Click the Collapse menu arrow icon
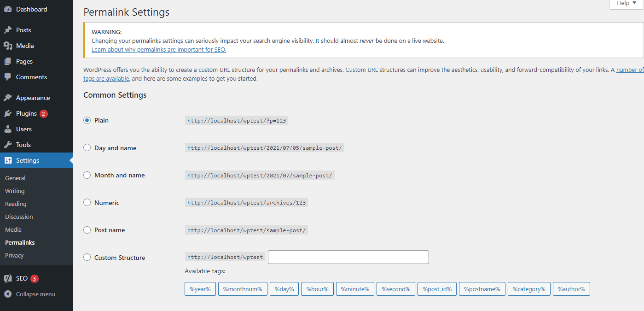Image resolution: width=644 pixels, height=311 pixels. click(x=8, y=294)
